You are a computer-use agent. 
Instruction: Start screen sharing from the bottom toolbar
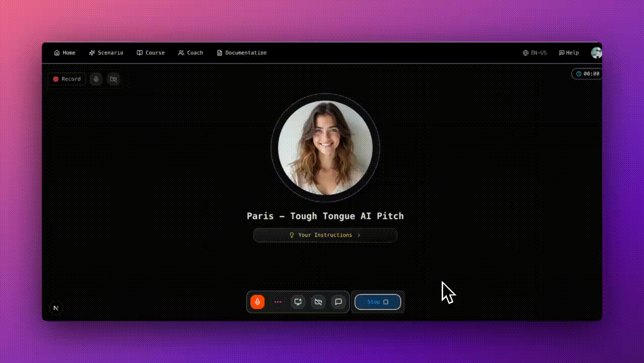click(298, 301)
